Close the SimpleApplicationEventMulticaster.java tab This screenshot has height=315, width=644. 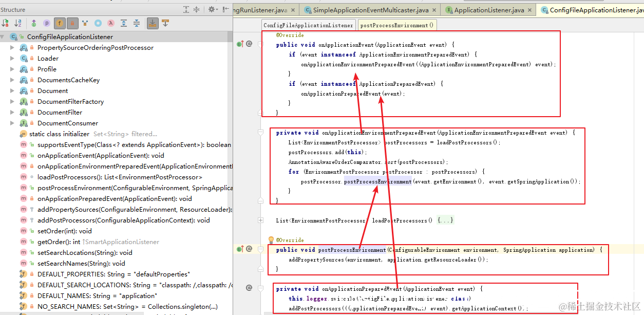coord(434,10)
